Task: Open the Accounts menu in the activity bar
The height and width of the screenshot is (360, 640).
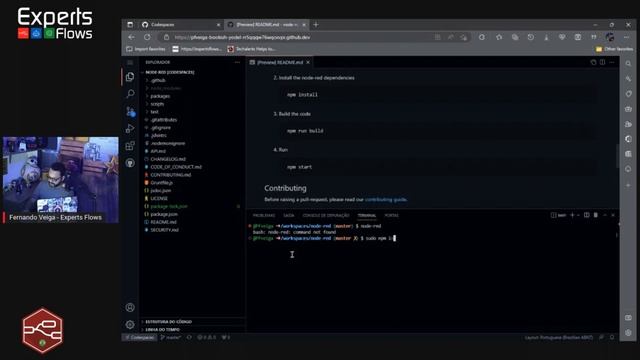Action: (130, 307)
